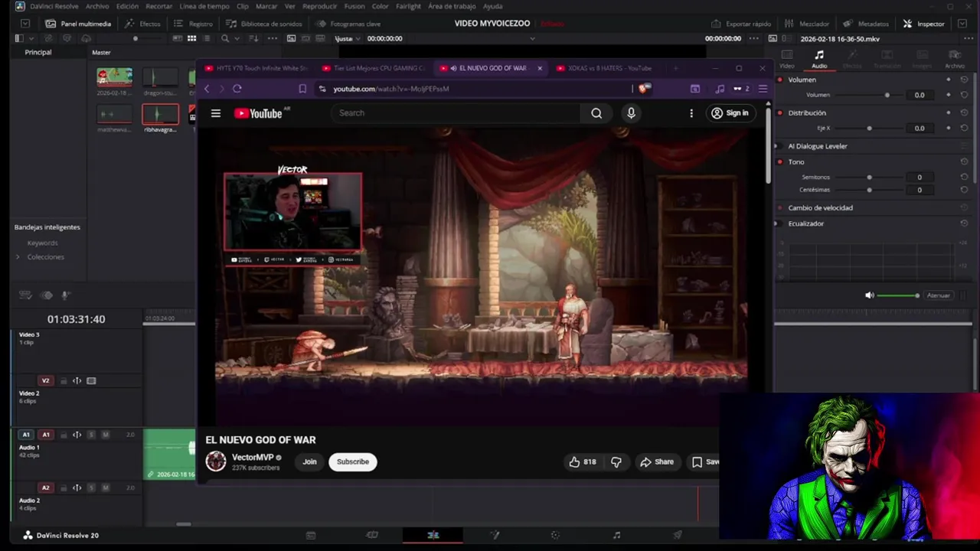Click the browser back arrow
The image size is (980, 551).
coord(207,89)
